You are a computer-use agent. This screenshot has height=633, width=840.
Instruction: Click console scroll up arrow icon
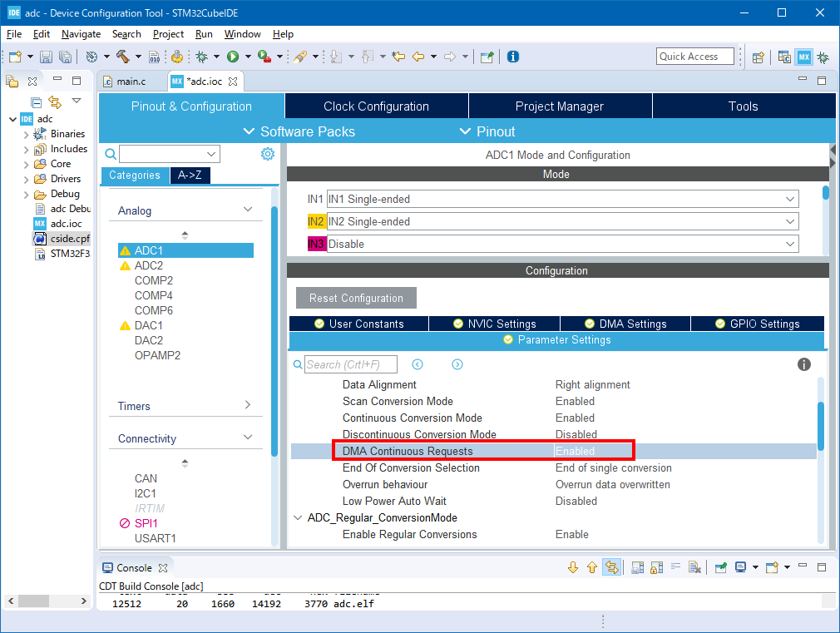[x=592, y=567]
